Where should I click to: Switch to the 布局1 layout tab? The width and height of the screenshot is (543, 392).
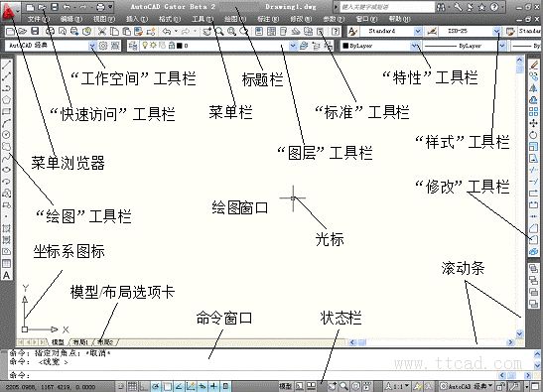click(x=80, y=342)
